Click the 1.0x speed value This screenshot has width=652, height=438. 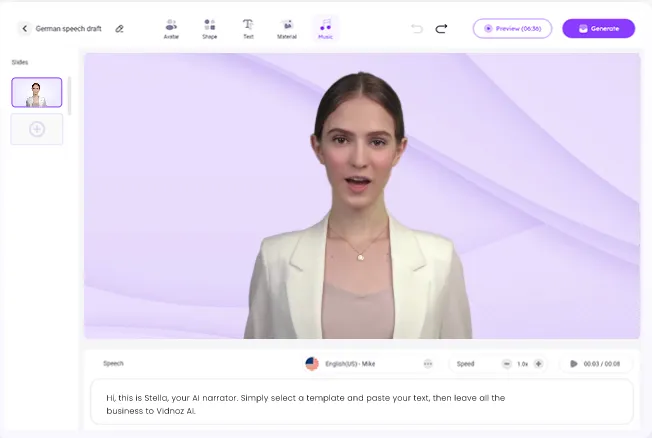[x=522, y=364]
